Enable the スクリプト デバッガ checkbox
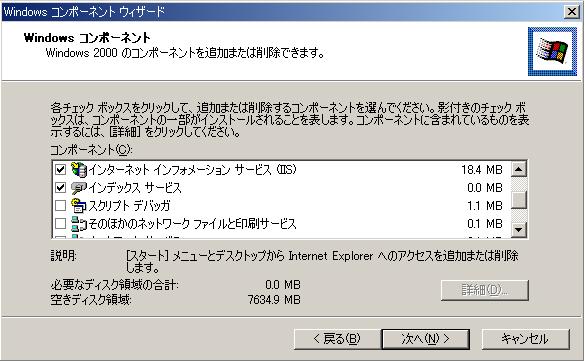Viewport: 585px width, 361px height. tap(60, 205)
